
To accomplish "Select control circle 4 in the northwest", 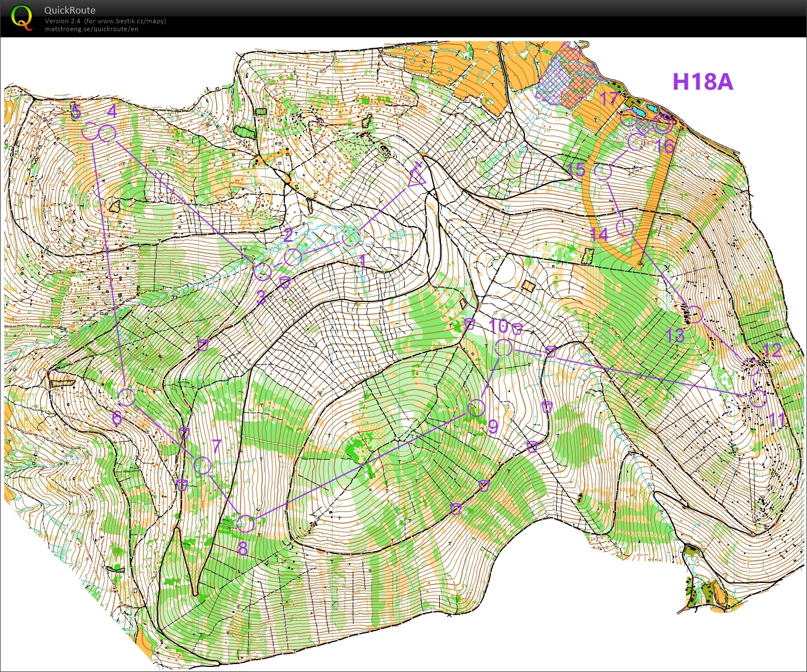I will coord(107,133).
